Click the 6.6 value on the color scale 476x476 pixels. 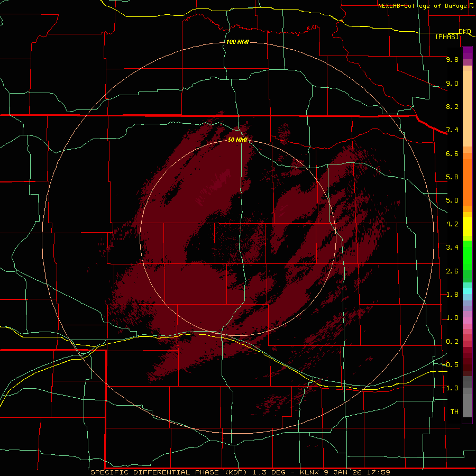click(x=452, y=153)
